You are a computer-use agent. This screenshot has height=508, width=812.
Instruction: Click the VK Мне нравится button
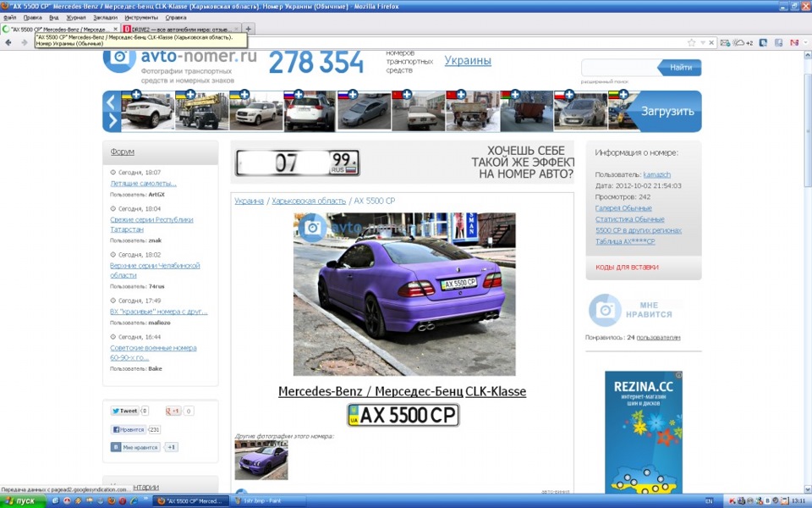click(x=134, y=447)
